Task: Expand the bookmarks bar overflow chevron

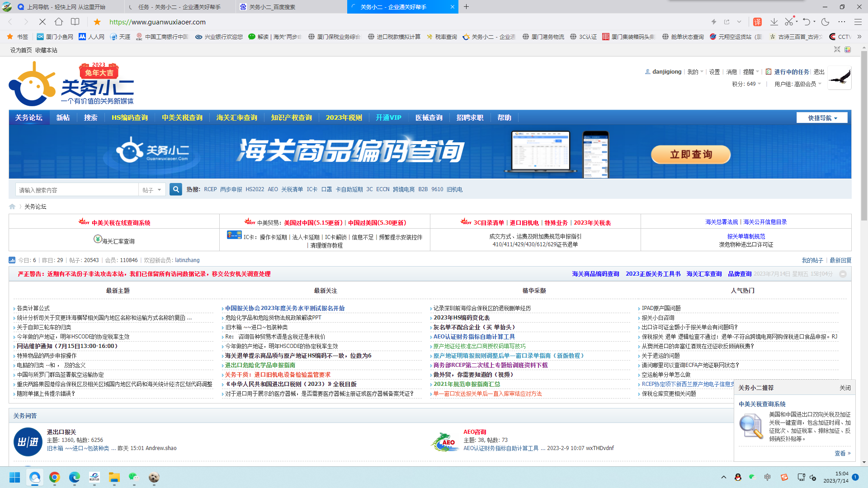Action: [859, 37]
